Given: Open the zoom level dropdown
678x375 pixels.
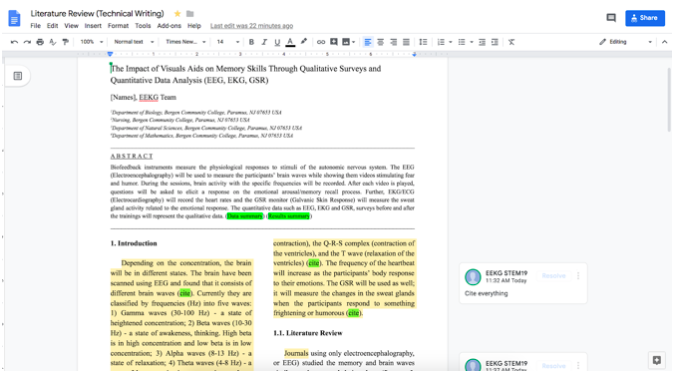Looking at the screenshot, I should (92, 42).
